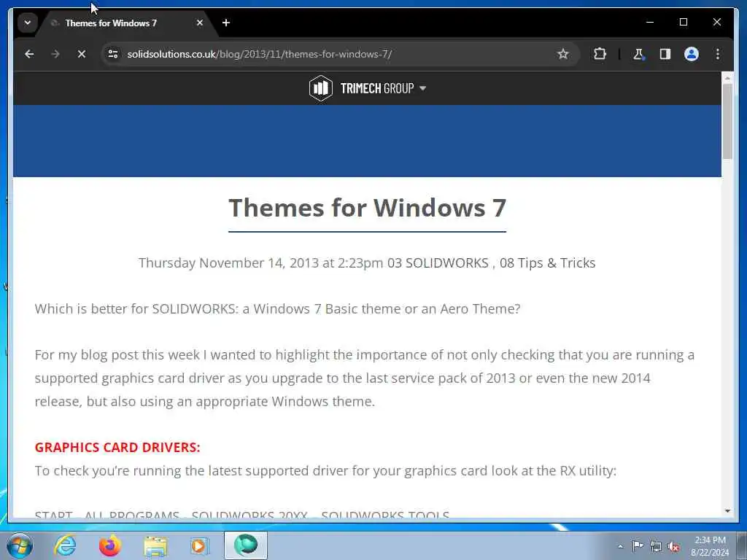Maximize the browser window

683,22
